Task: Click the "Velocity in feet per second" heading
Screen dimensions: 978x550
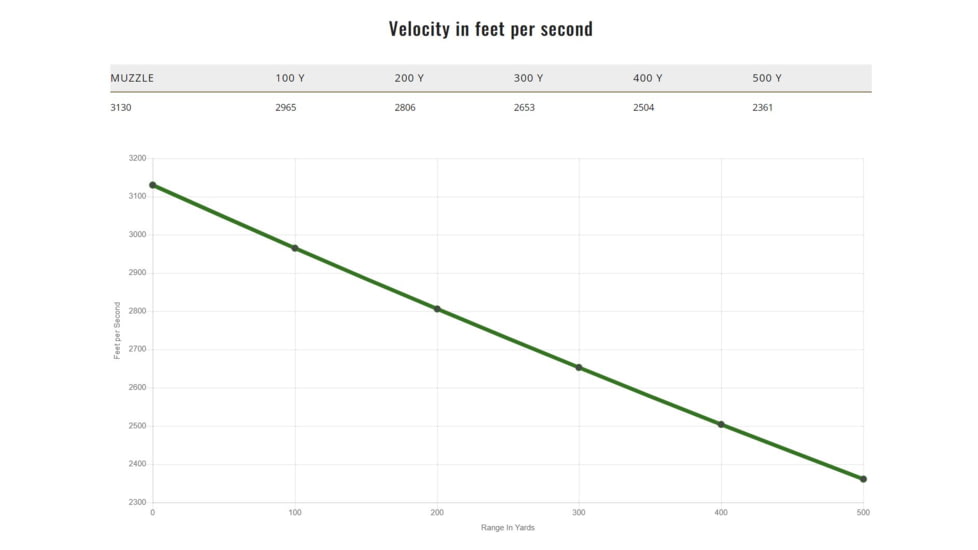Action: [490, 29]
